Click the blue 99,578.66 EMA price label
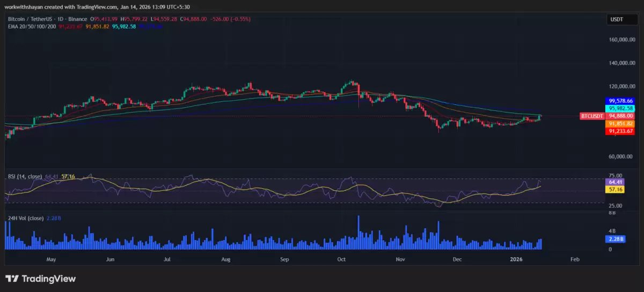 pos(620,101)
